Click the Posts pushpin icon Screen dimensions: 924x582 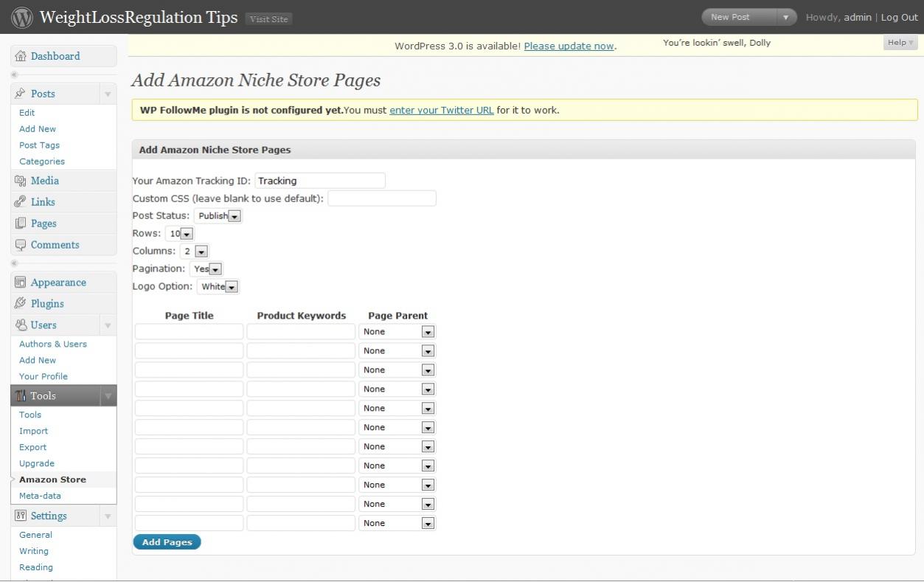tap(21, 94)
